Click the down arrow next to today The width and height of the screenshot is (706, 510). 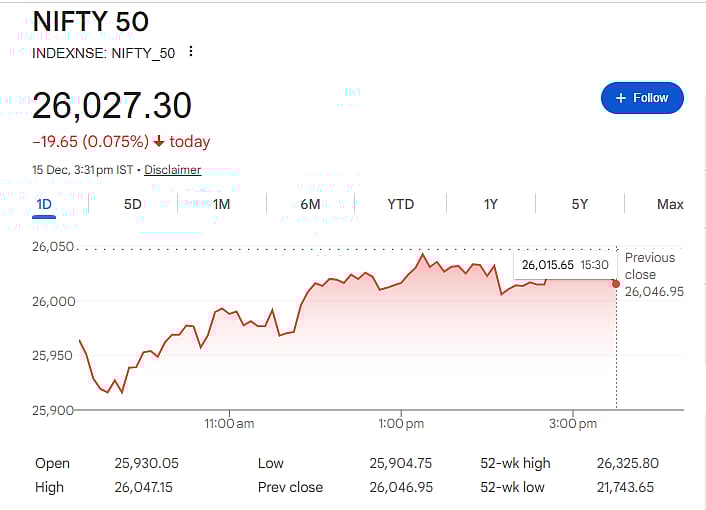point(159,142)
